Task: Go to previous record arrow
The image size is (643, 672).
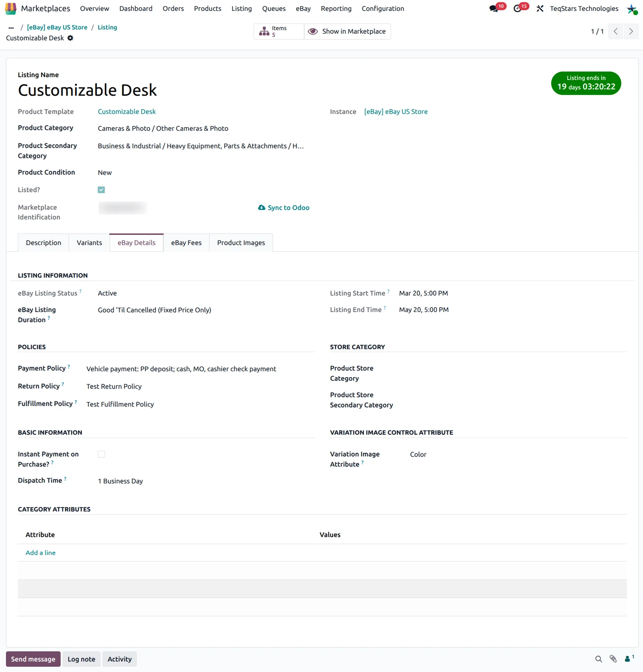Action: pos(615,31)
